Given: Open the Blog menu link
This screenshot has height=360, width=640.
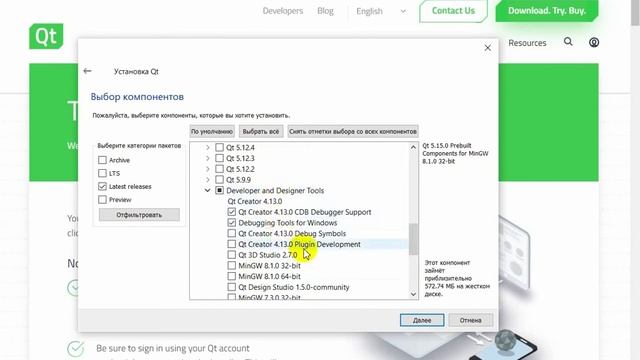Looking at the screenshot, I should click(325, 11).
